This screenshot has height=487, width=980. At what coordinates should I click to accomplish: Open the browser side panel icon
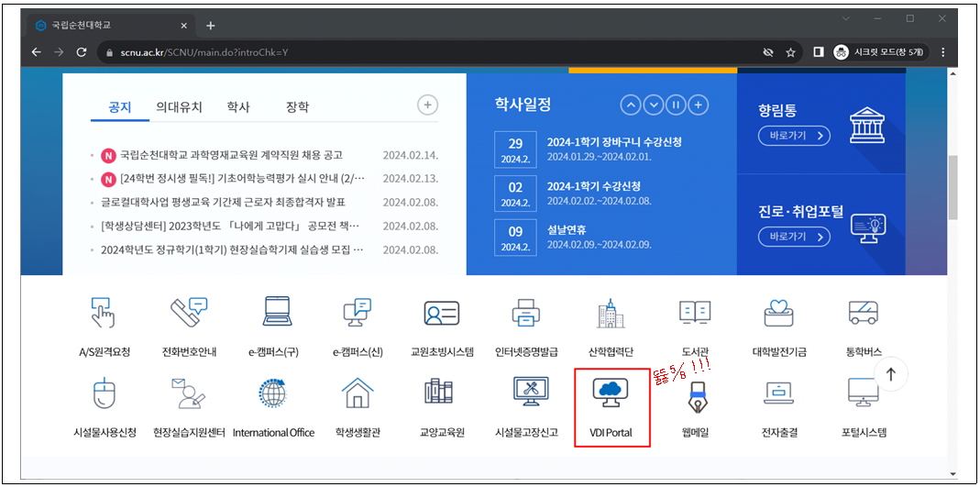click(818, 52)
